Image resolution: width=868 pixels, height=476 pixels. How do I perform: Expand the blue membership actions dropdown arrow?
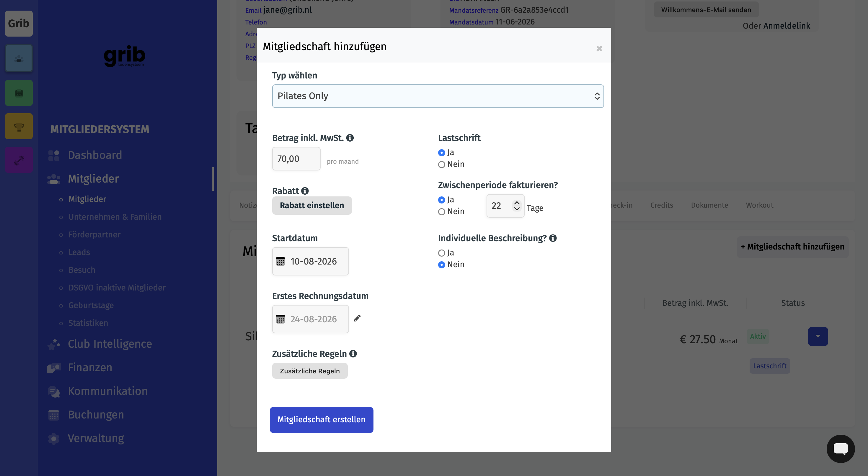click(x=818, y=336)
